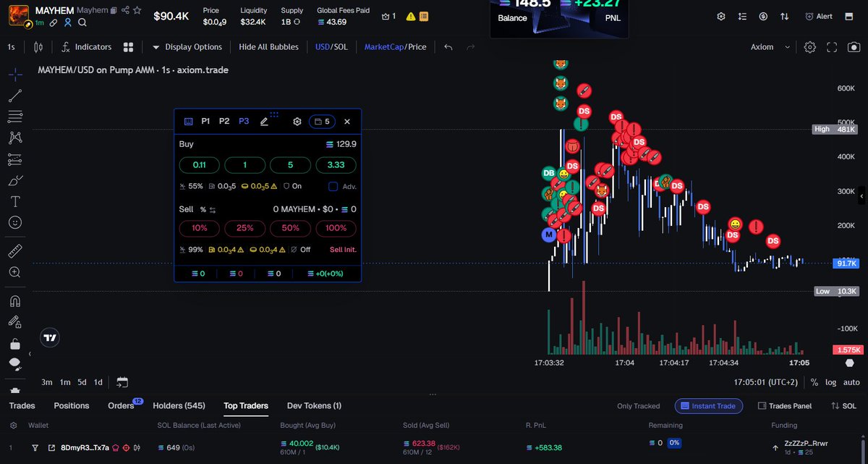Toggle Instant Trade mode
Viewport: 868px width, 464px height.
click(708, 406)
